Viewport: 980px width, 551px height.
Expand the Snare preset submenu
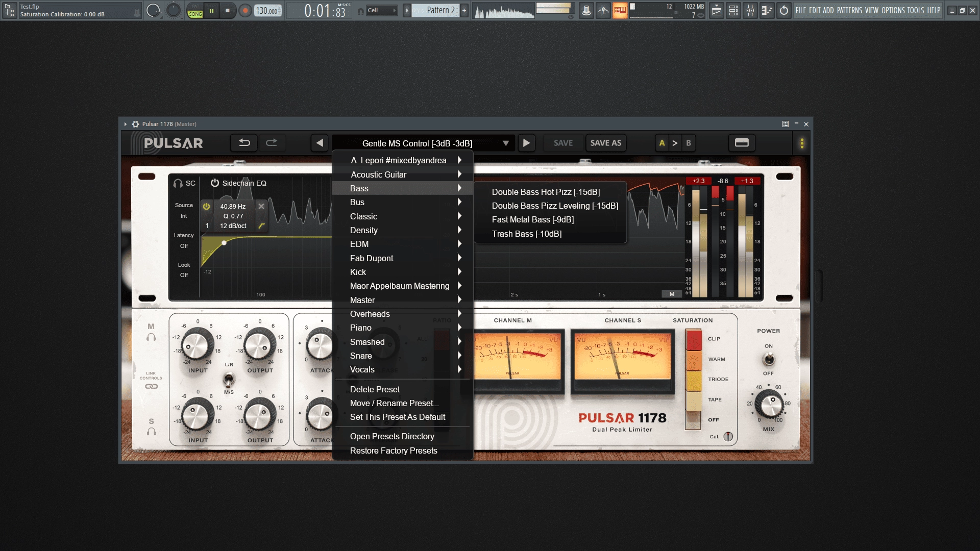(x=403, y=356)
